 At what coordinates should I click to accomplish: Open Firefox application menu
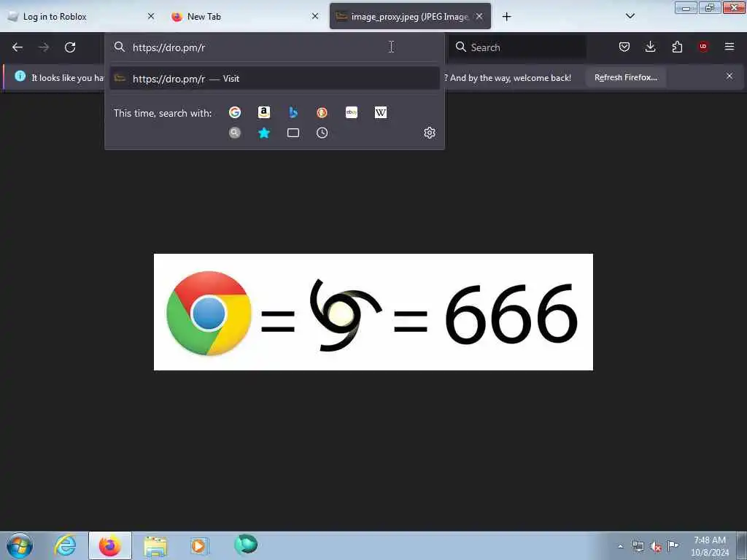coord(729,47)
